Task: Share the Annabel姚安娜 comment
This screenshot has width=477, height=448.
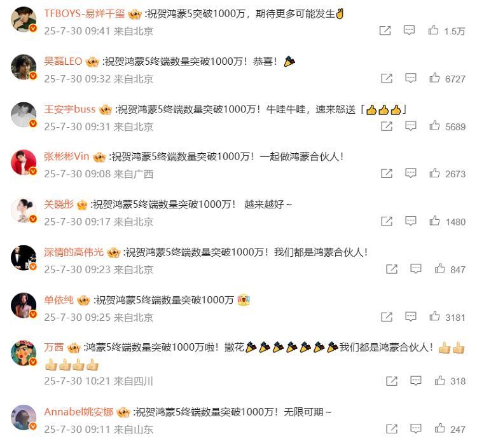Action: [392, 429]
